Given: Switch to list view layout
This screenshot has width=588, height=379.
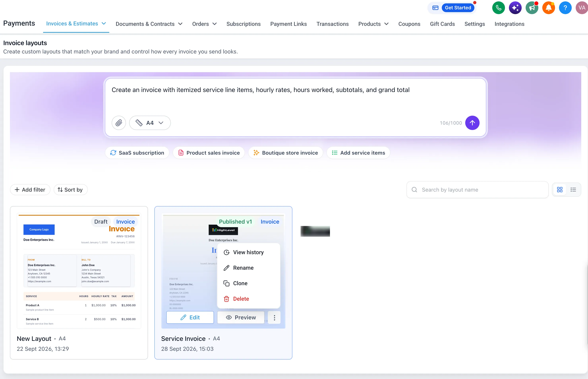Looking at the screenshot, I should point(573,190).
